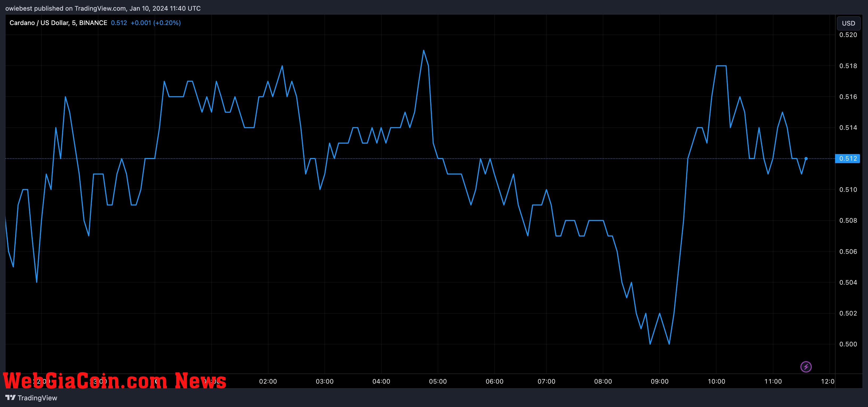Click the 0.518 price axis label
This screenshot has width=868, height=407.
(848, 66)
